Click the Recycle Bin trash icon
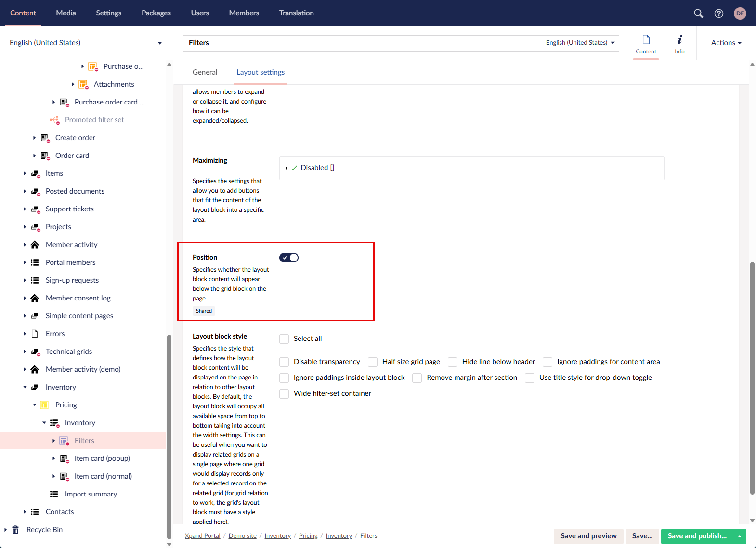Viewport: 756px width, 548px height. tap(15, 530)
